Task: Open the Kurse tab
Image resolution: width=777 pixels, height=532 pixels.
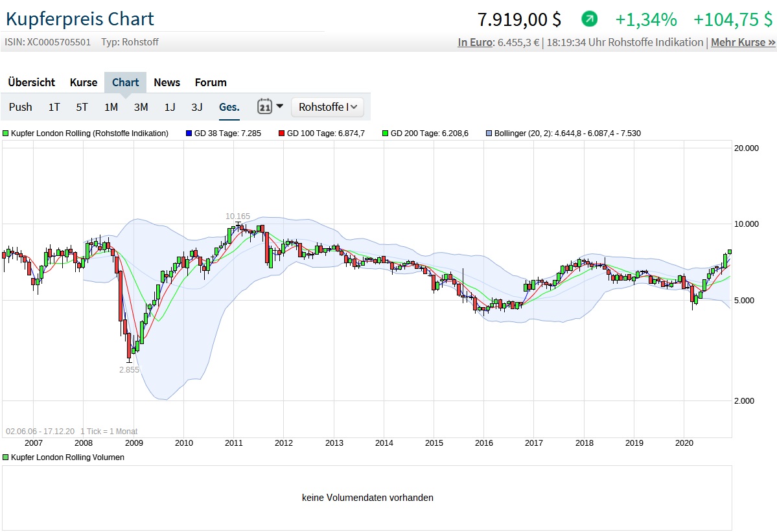Action: point(84,82)
